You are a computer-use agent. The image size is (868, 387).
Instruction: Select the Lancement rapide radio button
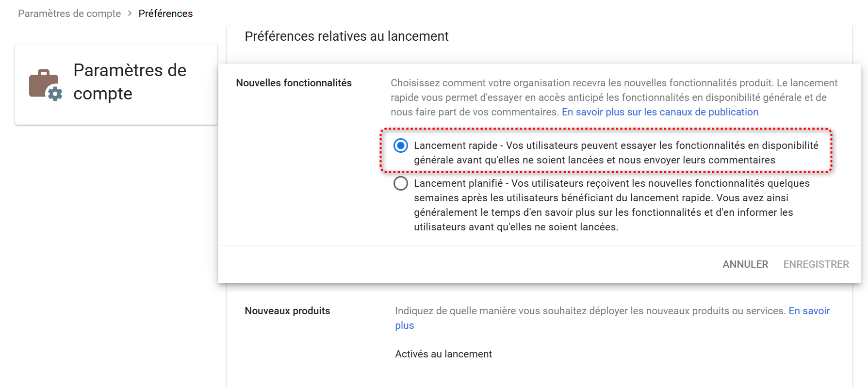coord(401,145)
